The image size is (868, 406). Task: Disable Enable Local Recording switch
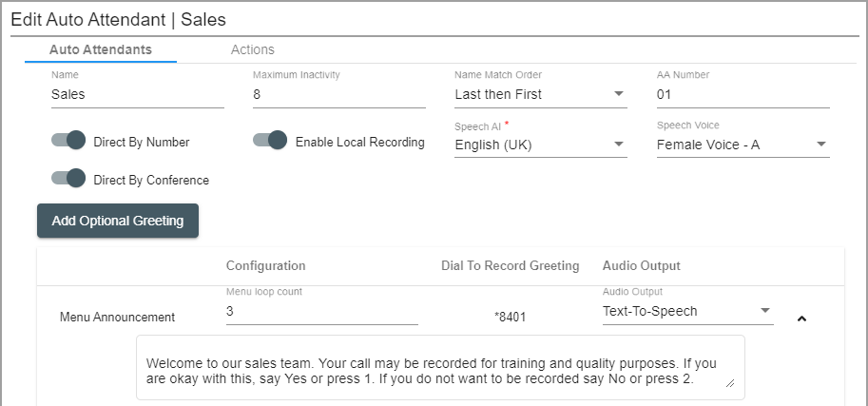click(270, 140)
